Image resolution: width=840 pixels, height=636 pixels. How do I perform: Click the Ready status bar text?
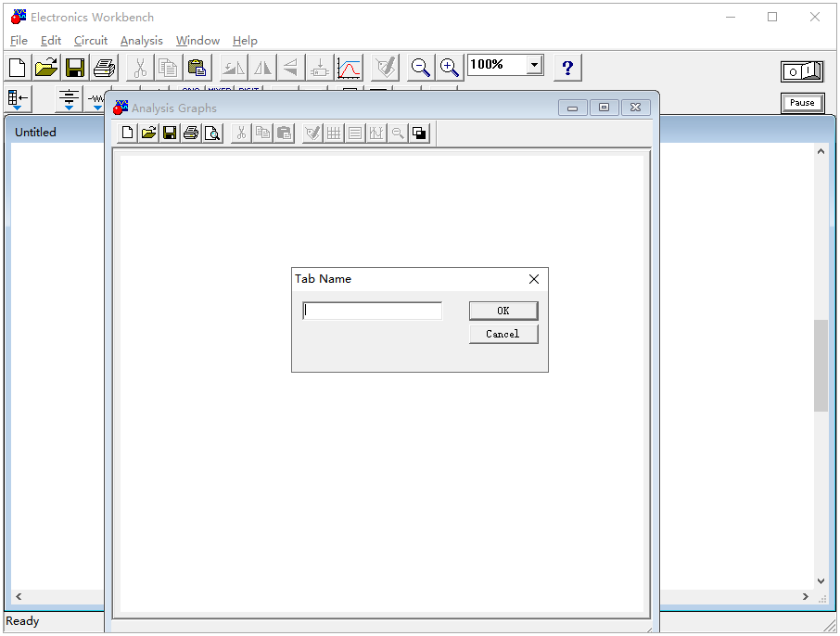(22, 621)
